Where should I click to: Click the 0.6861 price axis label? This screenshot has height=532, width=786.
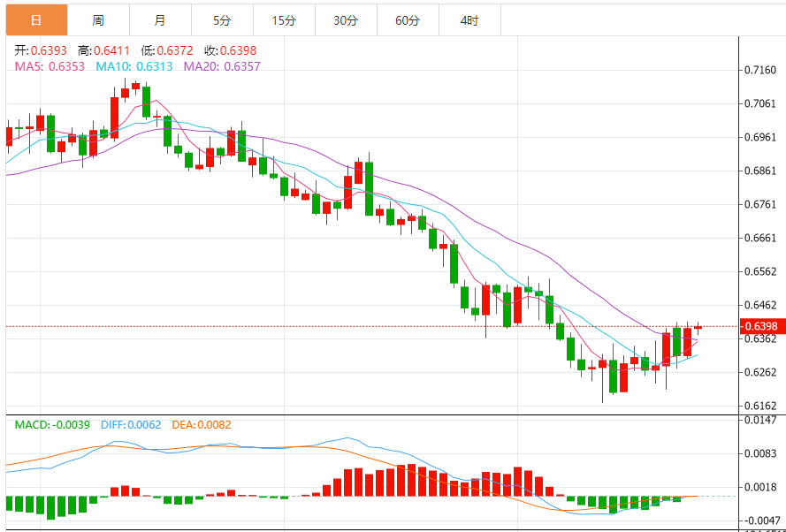[x=761, y=171]
